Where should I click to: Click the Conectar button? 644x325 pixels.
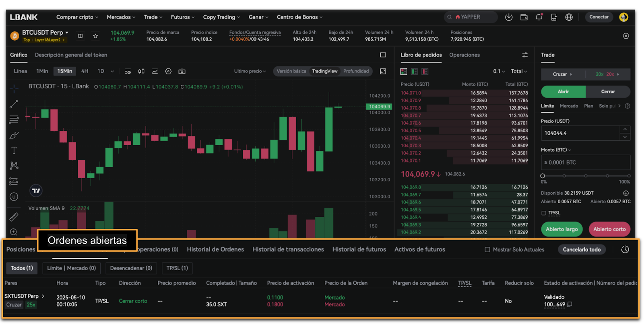(599, 17)
